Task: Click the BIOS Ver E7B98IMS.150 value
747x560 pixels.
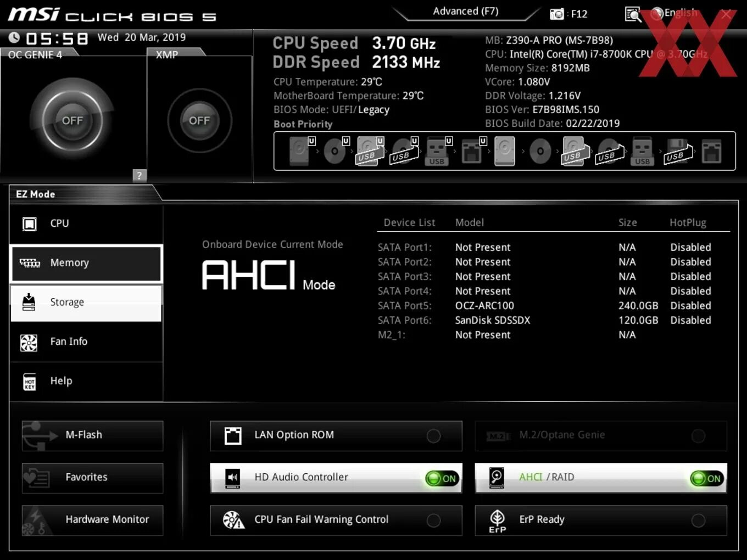Action: tap(566, 110)
